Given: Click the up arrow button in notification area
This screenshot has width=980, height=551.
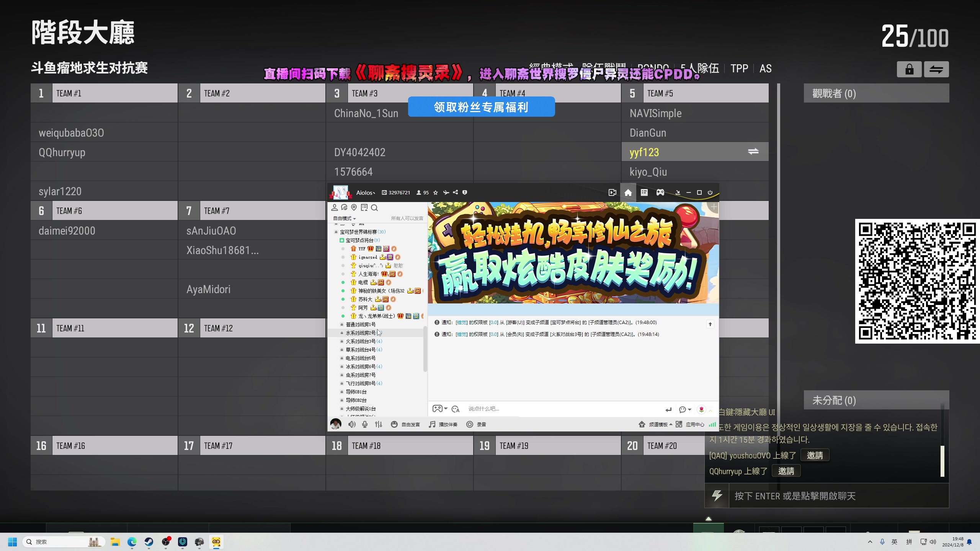Looking at the screenshot, I should pos(710,324).
